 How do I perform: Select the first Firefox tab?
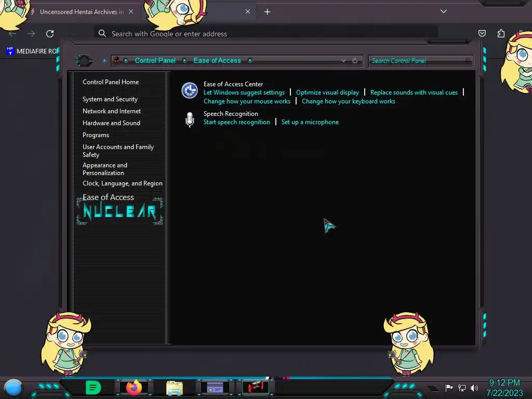[x=82, y=12]
